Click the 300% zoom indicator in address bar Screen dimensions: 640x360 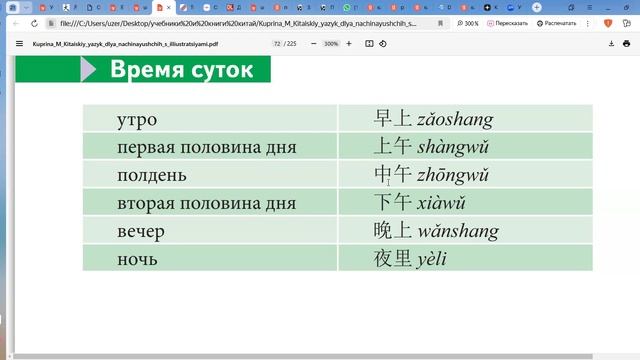pos(468,24)
